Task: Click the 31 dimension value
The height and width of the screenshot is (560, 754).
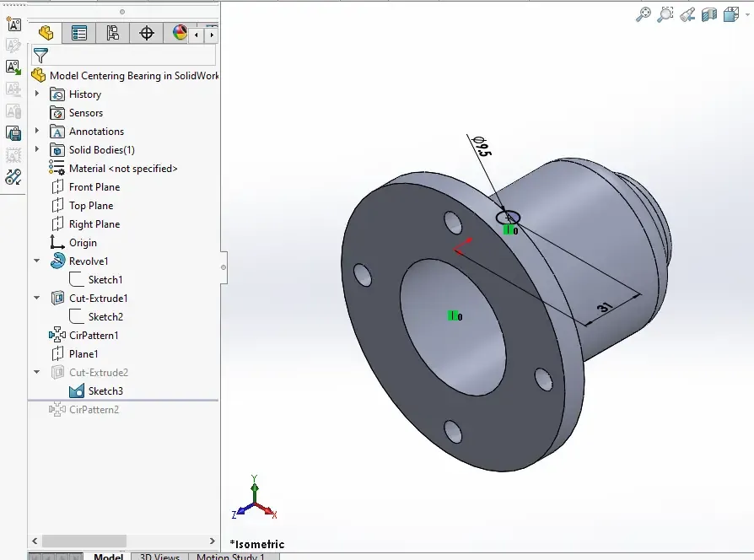Action: (605, 307)
